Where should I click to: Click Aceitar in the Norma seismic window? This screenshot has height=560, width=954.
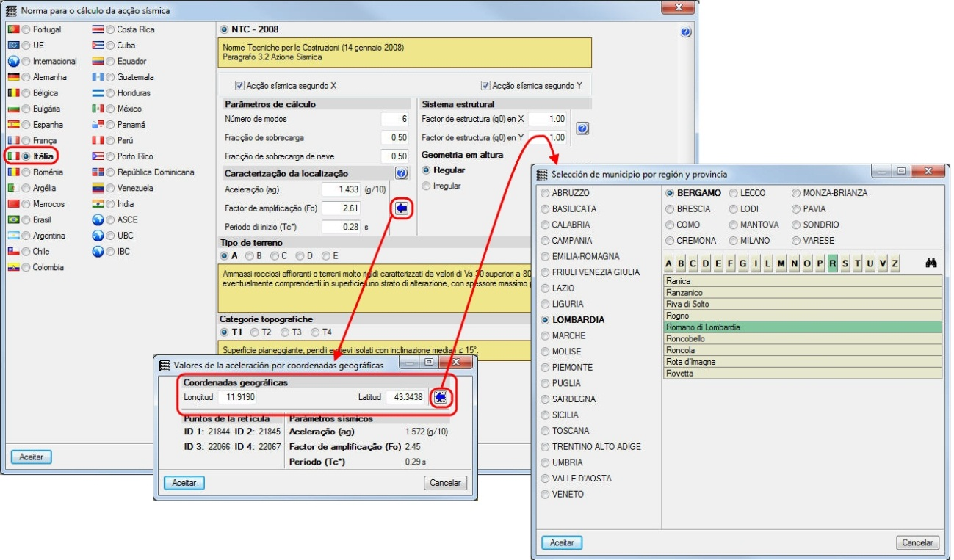(x=31, y=457)
